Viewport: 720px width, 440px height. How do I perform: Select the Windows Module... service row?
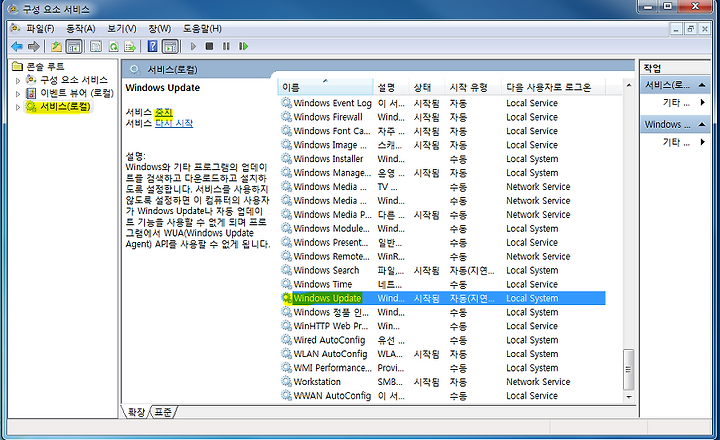443,228
